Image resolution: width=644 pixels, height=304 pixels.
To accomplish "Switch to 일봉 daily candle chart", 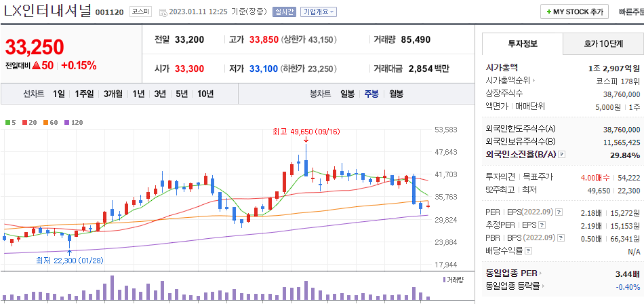I will tap(348, 94).
